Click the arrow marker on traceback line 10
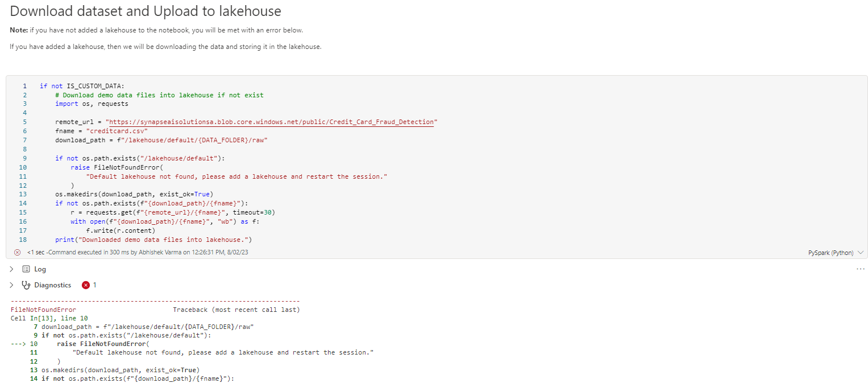Screen dimensions: 868x387 (16, 343)
